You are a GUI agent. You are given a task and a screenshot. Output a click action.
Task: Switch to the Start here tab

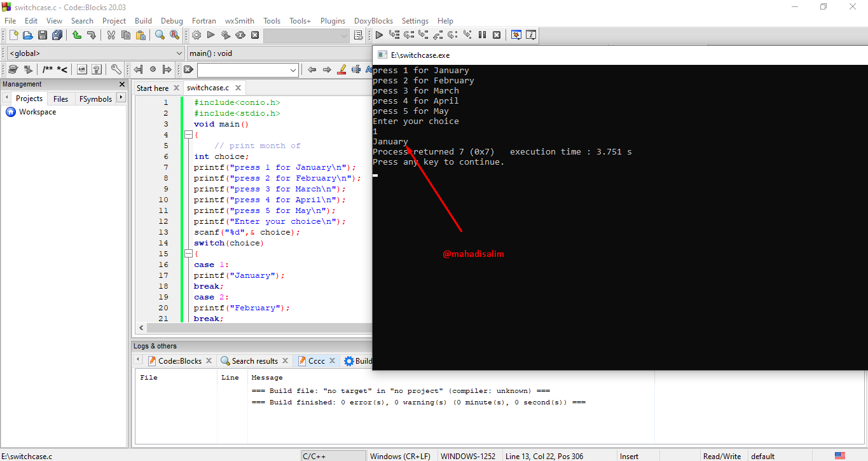[x=153, y=88]
